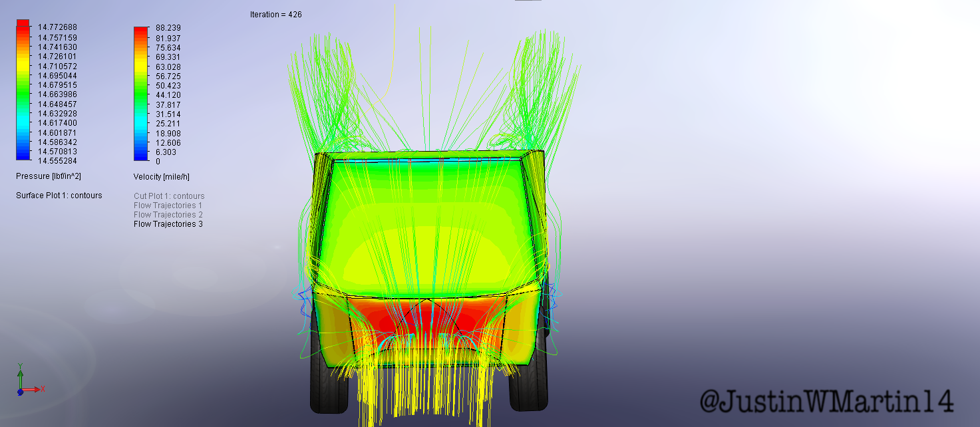Select the Velocity legend color bar

tap(140, 94)
